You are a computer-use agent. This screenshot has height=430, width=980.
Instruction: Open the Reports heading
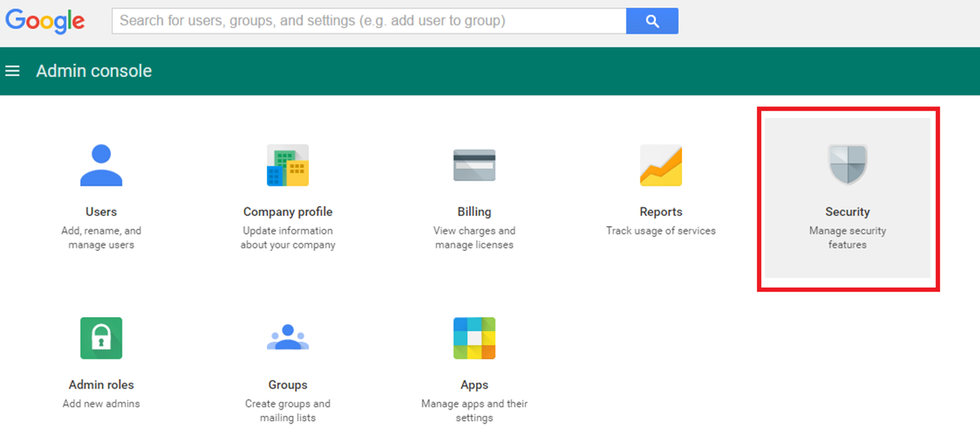tap(661, 212)
